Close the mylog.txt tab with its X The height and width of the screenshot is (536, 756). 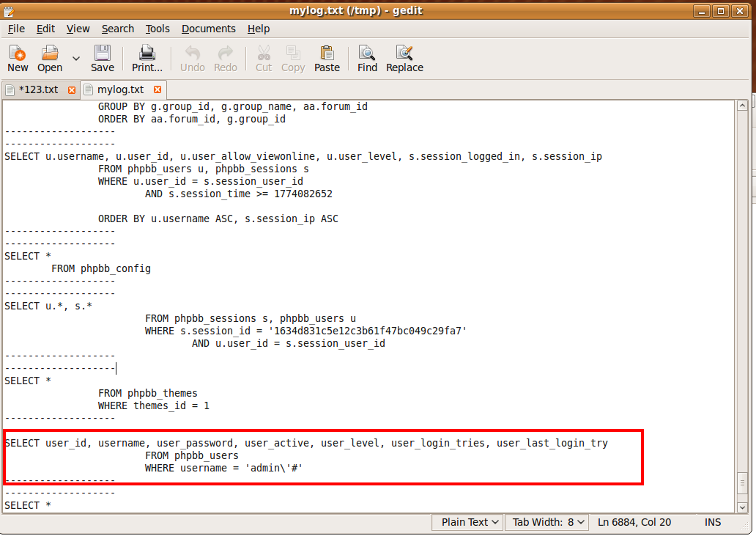click(x=158, y=89)
